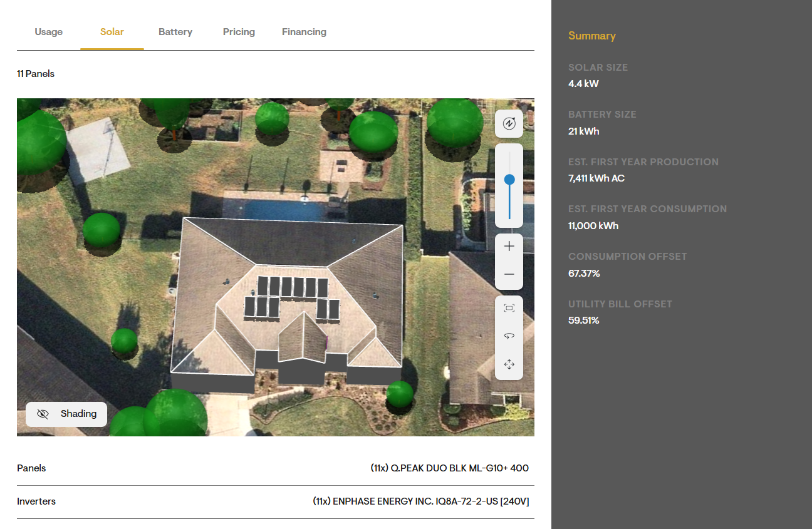Click the crossed-out eye icon beside Shading
This screenshot has height=529, width=812.
(43, 414)
